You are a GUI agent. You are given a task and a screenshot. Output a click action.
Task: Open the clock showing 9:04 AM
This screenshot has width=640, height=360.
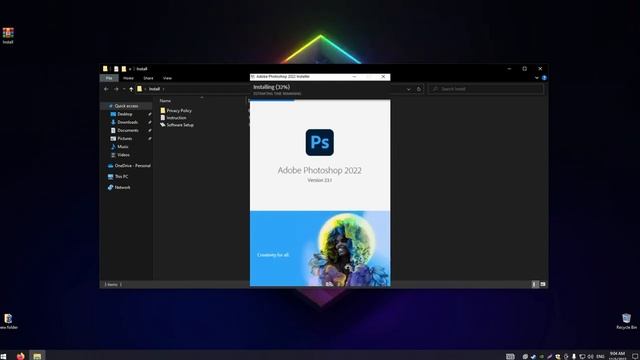tap(618, 356)
